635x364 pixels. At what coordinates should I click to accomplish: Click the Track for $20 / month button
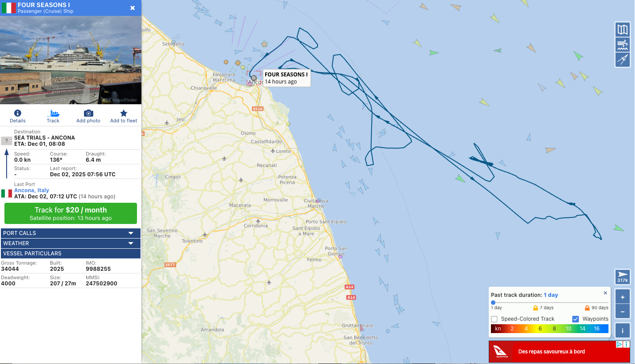click(x=71, y=213)
